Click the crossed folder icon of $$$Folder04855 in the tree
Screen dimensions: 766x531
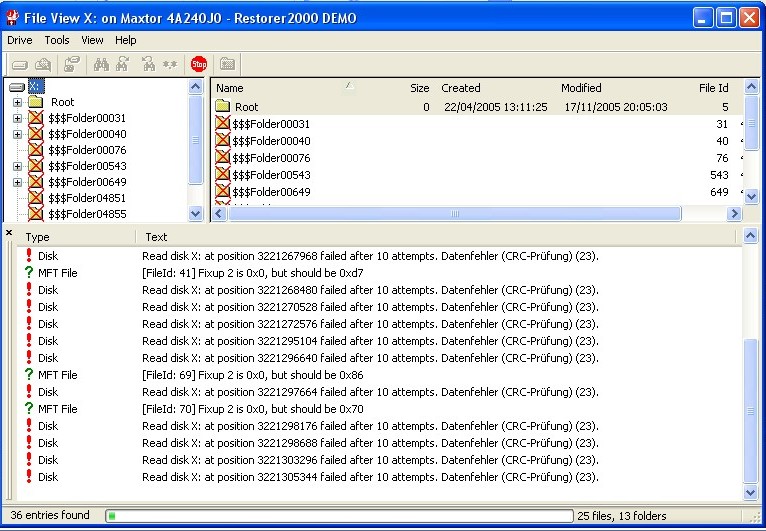36,214
